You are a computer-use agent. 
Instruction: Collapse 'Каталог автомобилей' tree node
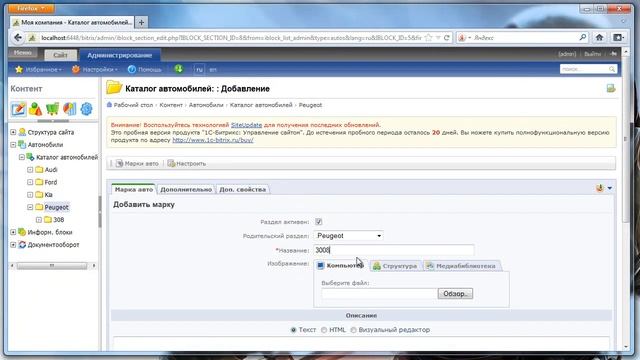pos(22,157)
